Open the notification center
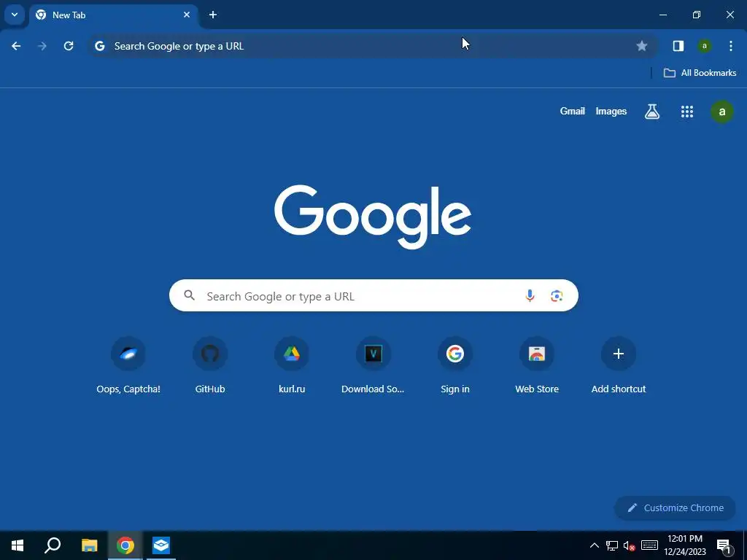The image size is (747, 560). pos(724,545)
